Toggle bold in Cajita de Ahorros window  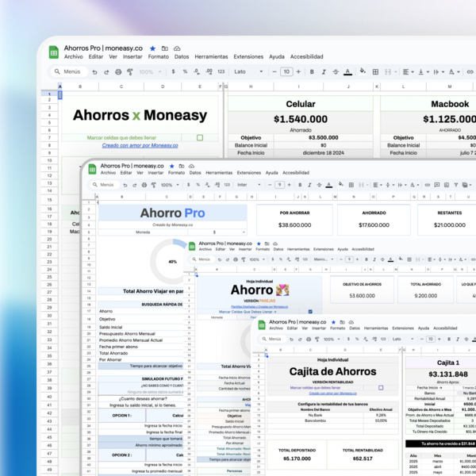tap(449, 339)
